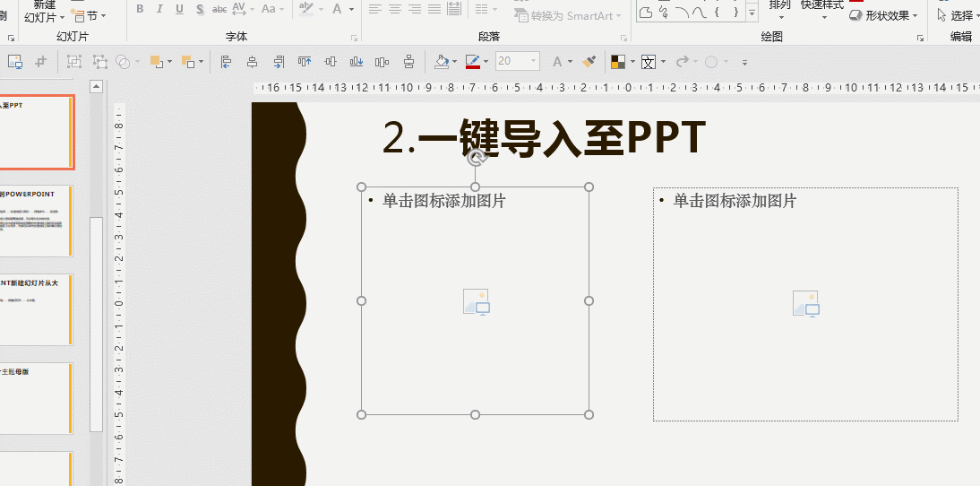Screen dimensions: 980x486
Task: Open the 绘图 drawing dialog launcher
Action: click(x=921, y=38)
